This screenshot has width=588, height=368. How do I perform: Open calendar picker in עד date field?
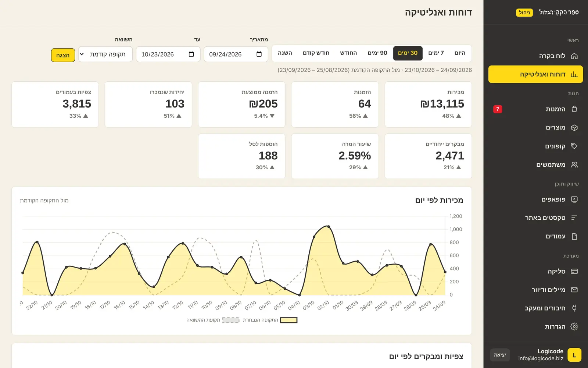(x=191, y=54)
